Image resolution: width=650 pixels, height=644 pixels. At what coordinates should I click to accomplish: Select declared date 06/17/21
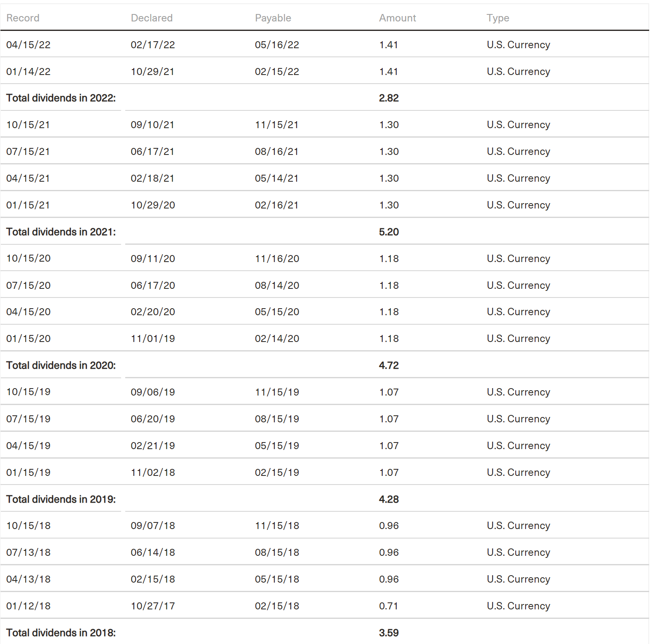pos(153,152)
